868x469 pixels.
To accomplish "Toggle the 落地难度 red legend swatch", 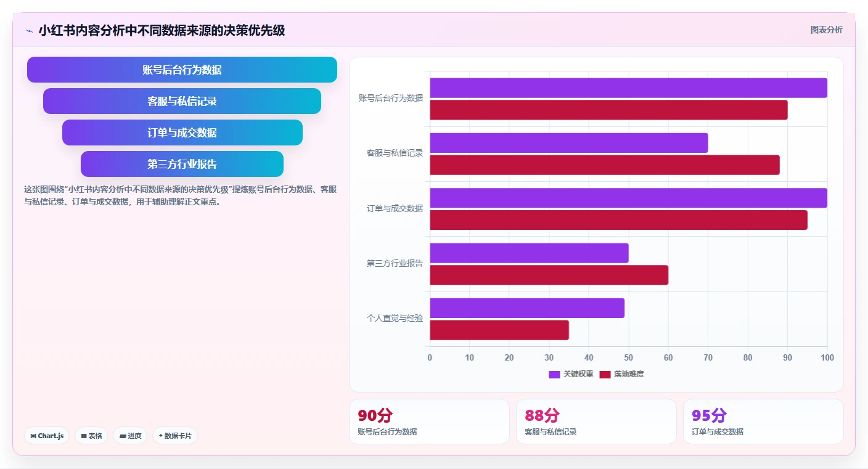I will click(x=605, y=375).
